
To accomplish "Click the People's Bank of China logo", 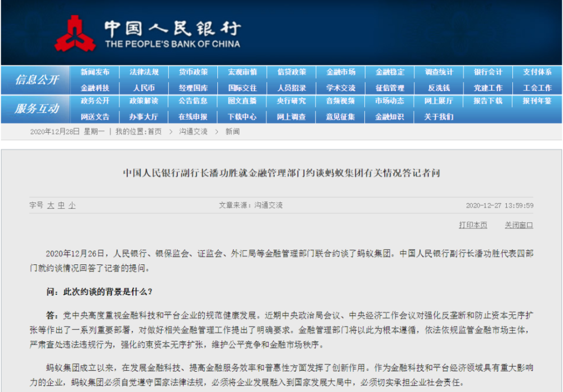I will pyautogui.click(x=147, y=34).
